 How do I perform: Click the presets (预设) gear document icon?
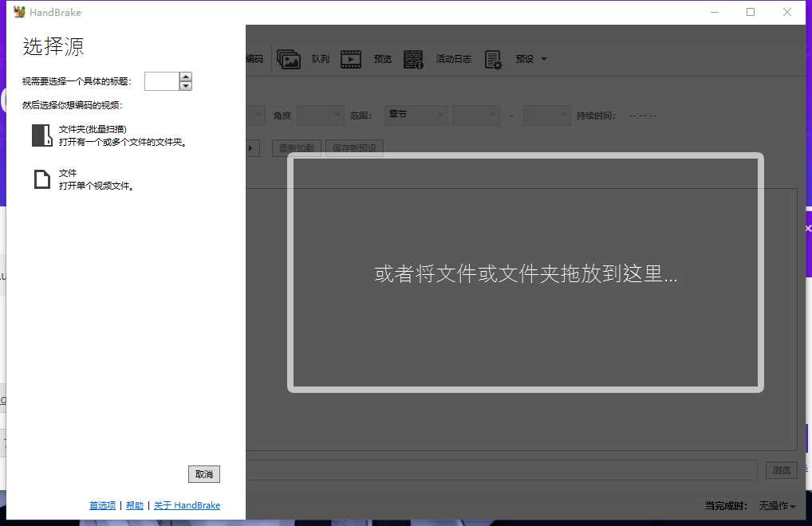point(493,59)
